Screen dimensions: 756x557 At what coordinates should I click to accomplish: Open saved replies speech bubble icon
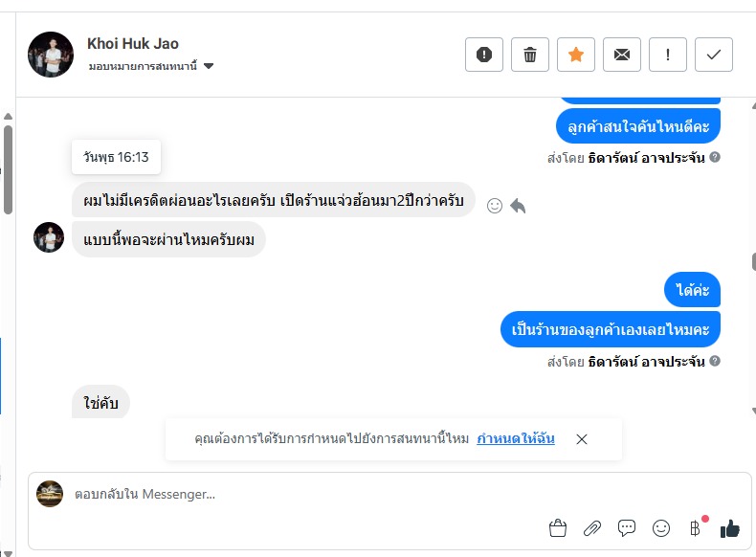tap(627, 527)
